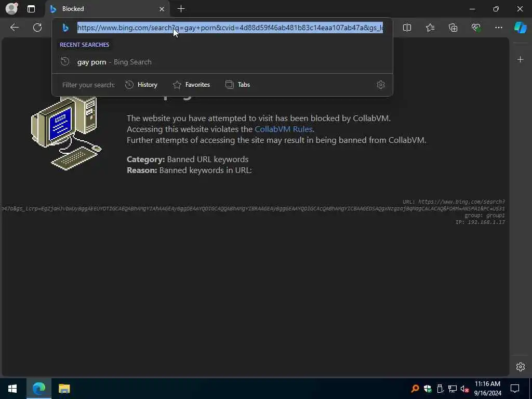Filter search by Tabs
532x399 pixels.
(x=238, y=85)
